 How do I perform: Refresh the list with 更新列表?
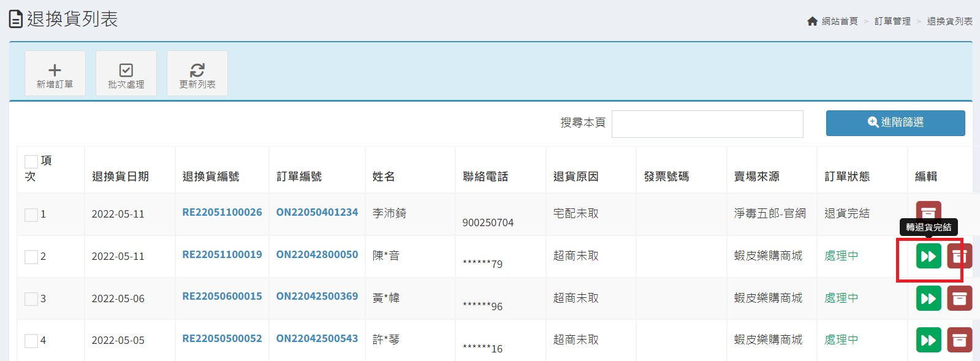click(x=197, y=74)
